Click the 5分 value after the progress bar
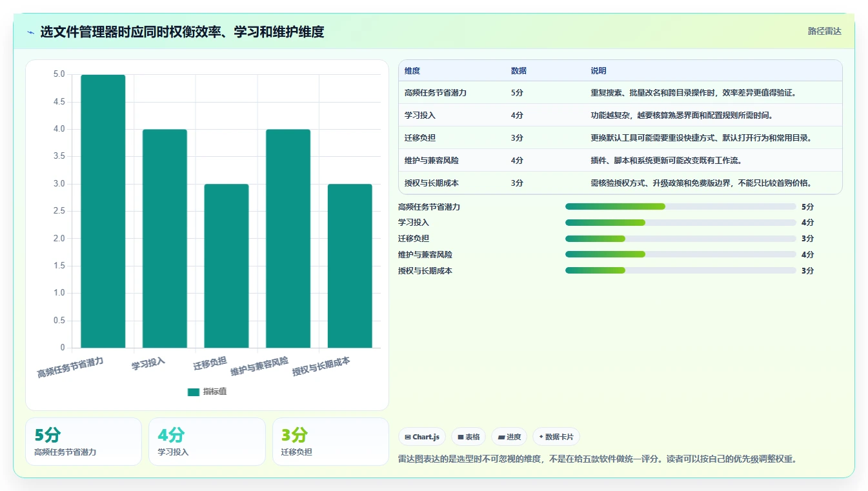 pos(807,207)
